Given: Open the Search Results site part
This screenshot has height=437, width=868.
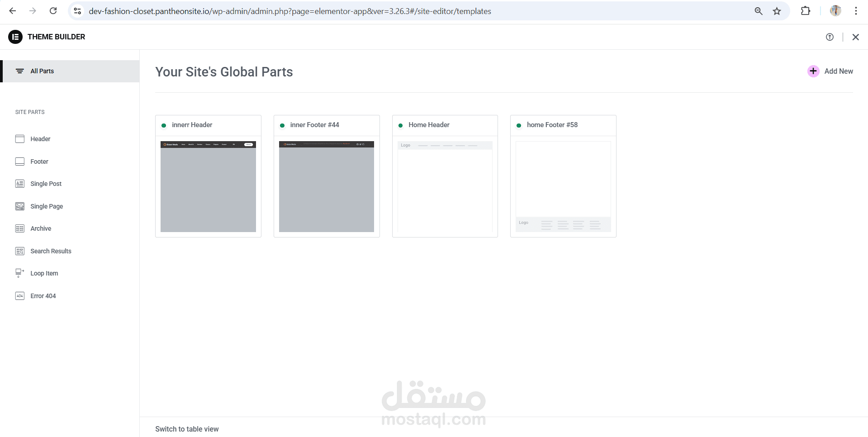Looking at the screenshot, I should 51,251.
